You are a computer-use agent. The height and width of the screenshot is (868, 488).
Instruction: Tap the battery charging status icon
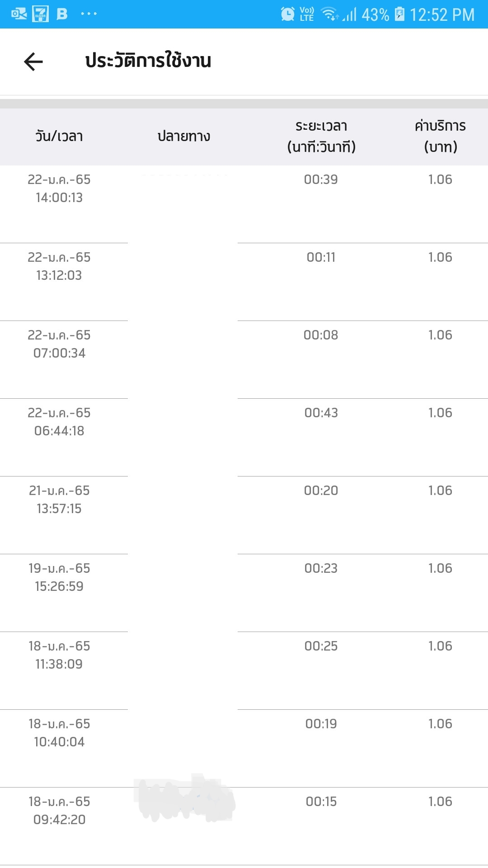click(399, 14)
